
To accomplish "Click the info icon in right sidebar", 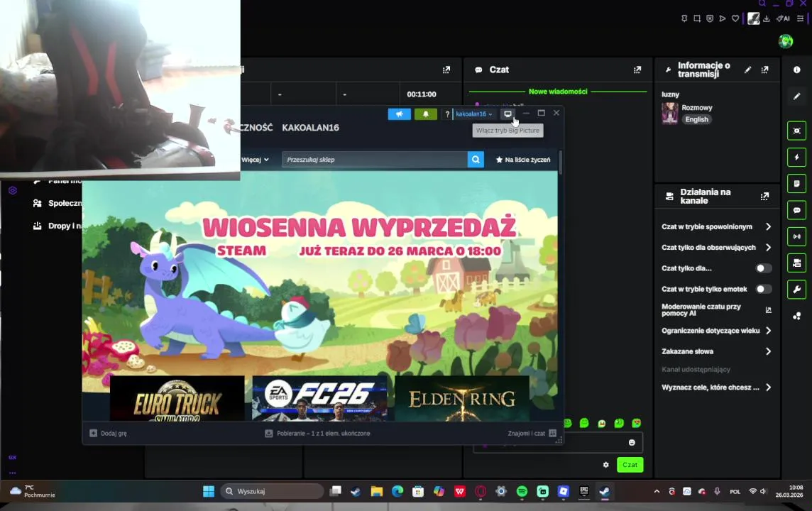I will (x=797, y=70).
